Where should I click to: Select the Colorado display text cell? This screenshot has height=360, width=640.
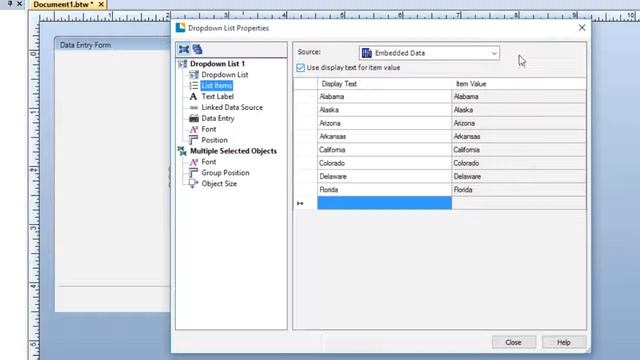pos(384,163)
